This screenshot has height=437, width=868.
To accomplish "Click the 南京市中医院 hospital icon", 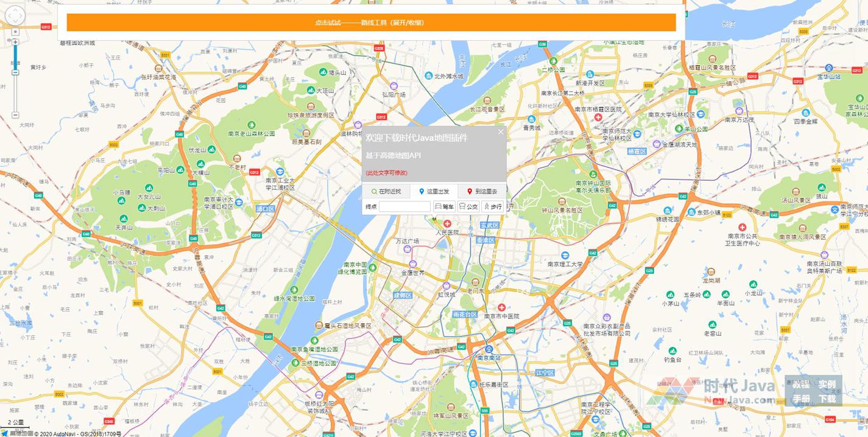I will [501, 307].
